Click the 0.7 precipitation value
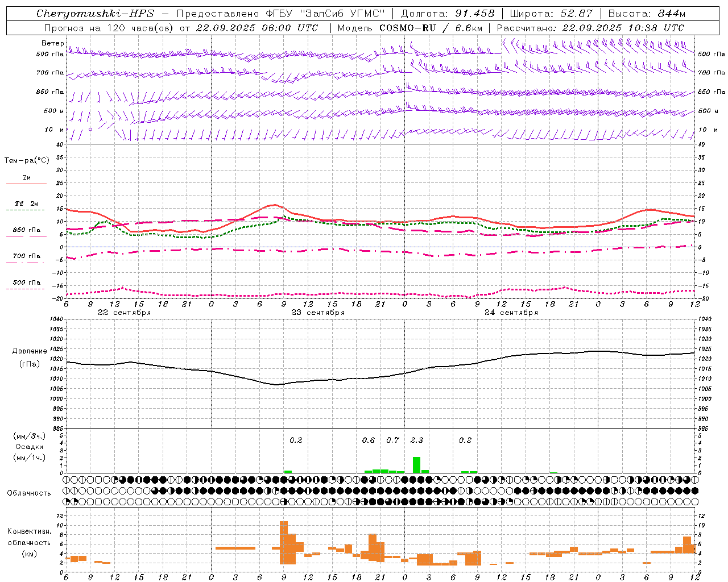Viewport: 728px width, 582px height. click(x=392, y=440)
